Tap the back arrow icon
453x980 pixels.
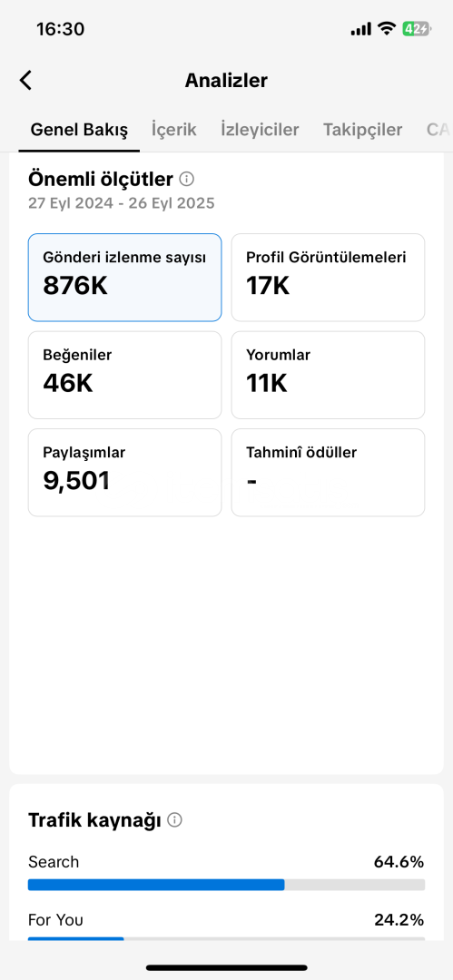coord(25,81)
